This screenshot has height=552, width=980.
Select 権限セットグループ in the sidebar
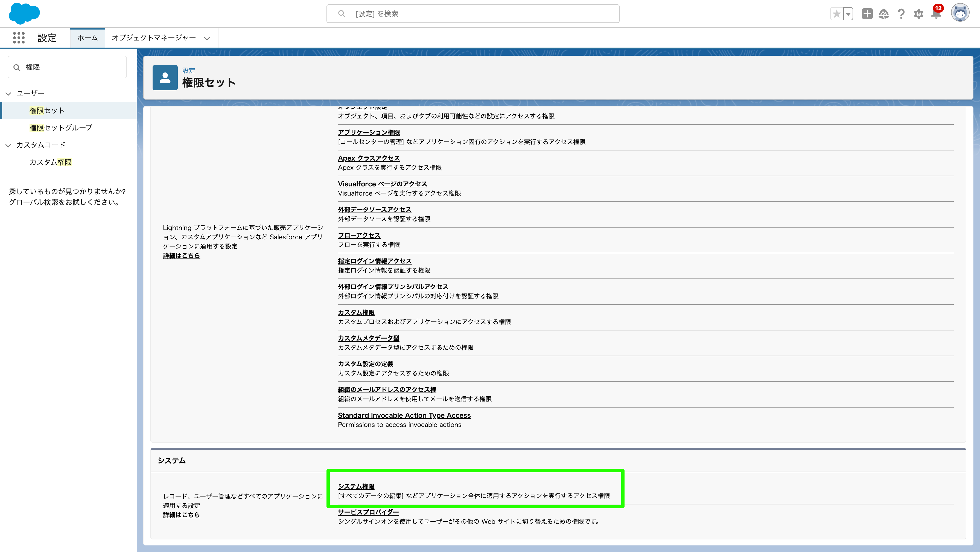click(x=60, y=127)
